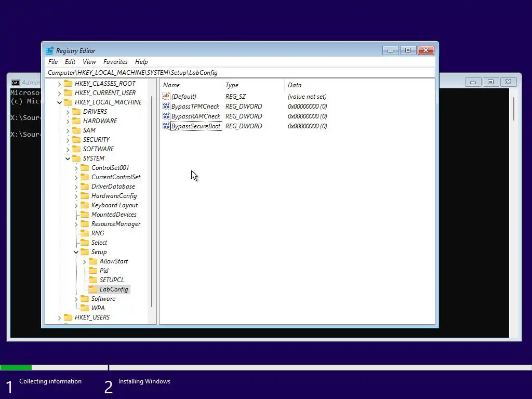Open the Favorites menu
532x399 pixels.
click(x=115, y=62)
